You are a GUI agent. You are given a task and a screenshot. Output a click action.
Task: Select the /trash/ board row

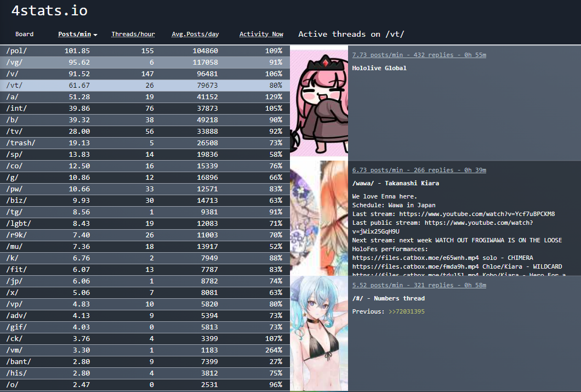coord(145,143)
